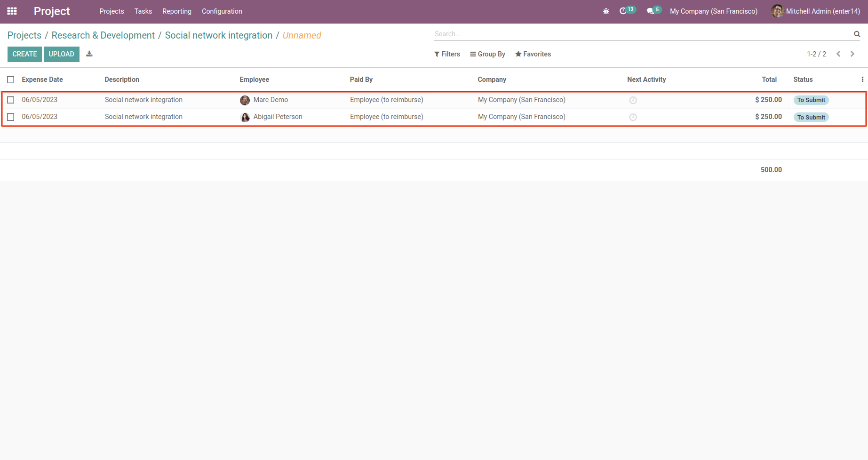868x460 pixels.
Task: Sort by Employee column header
Action: [x=255, y=79]
